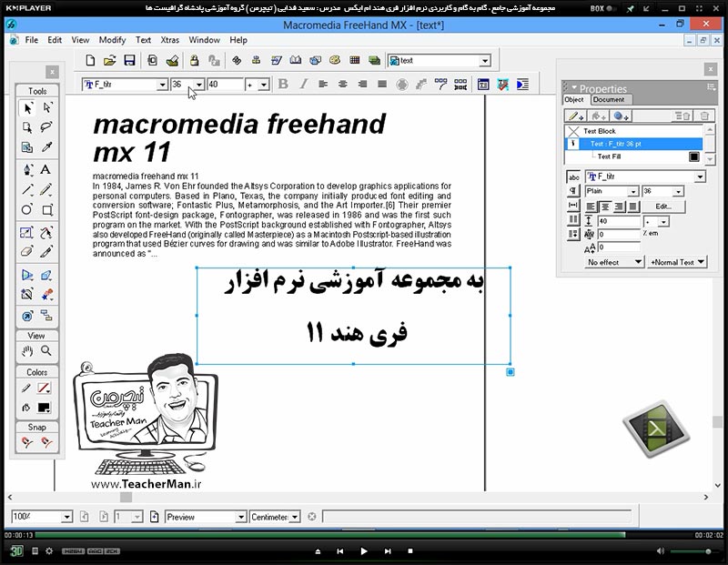Open +Normal Text style dropdown
Image resolution: width=728 pixels, height=565 pixels.
click(x=677, y=262)
